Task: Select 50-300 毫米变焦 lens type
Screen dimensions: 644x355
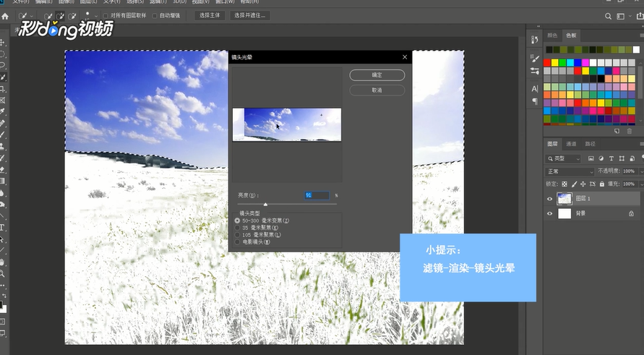Action: click(x=237, y=221)
